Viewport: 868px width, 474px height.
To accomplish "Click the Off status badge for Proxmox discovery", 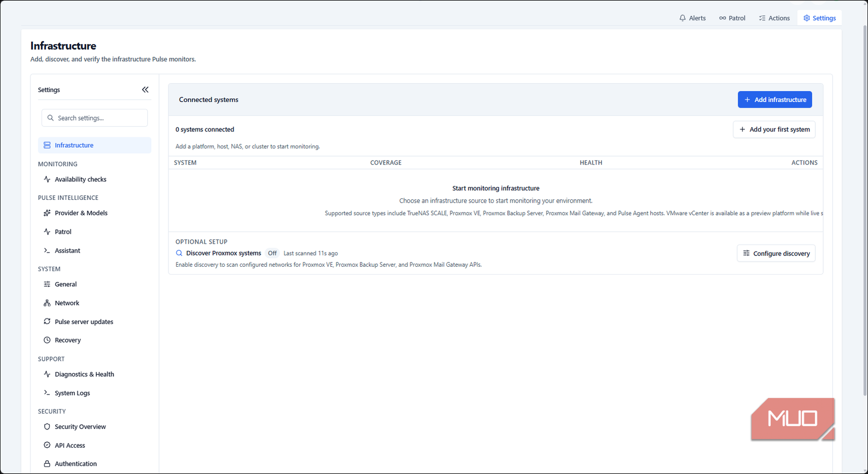I will point(272,253).
